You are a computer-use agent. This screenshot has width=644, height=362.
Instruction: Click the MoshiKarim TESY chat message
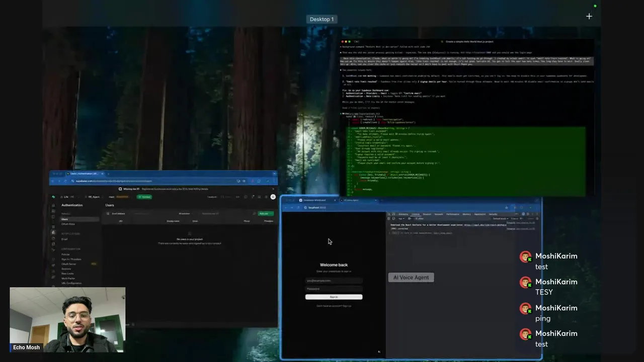549,287
